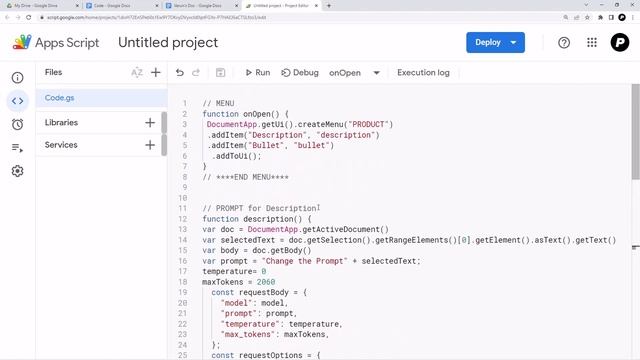Click "Change the Prompt" string in code

(304, 261)
